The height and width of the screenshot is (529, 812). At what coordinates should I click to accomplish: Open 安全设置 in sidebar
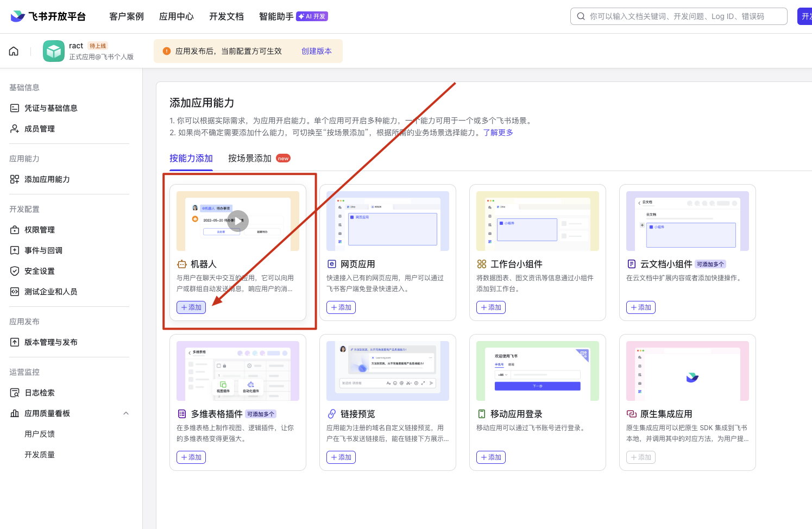pos(39,271)
